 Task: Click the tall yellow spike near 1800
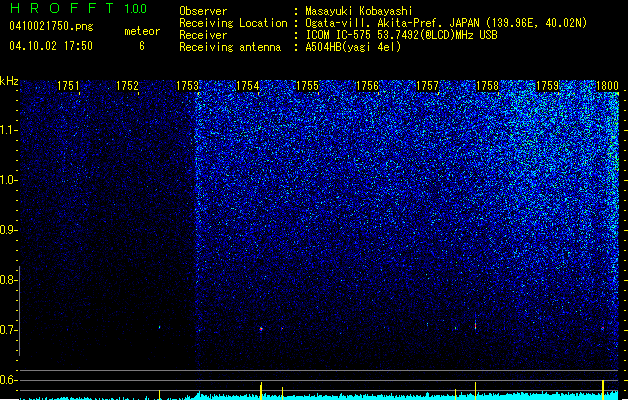click(x=603, y=388)
